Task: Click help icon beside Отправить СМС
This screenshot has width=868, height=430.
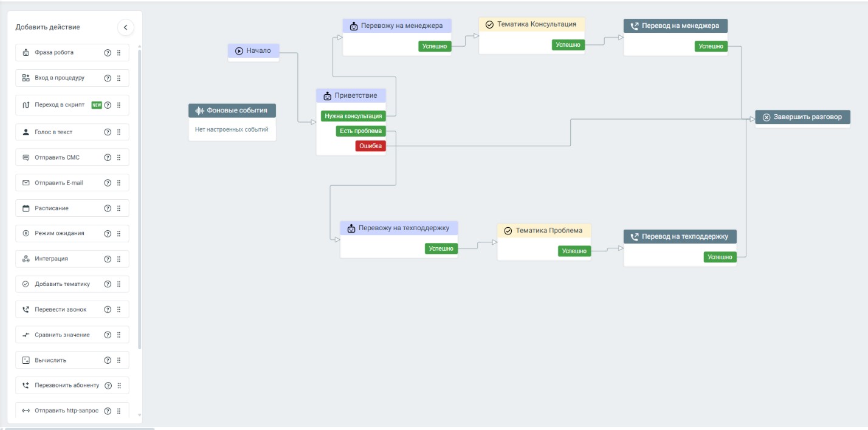Action: pos(108,158)
